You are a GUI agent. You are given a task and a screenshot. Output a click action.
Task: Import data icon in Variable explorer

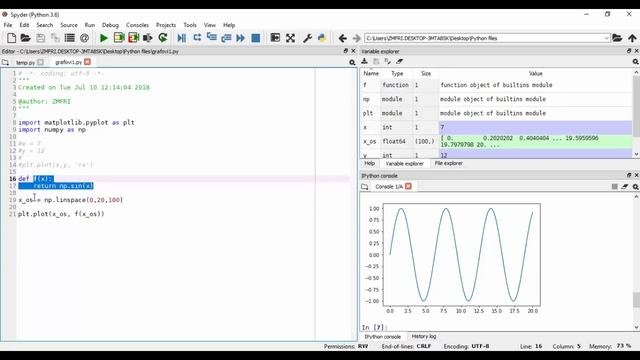[x=364, y=61]
